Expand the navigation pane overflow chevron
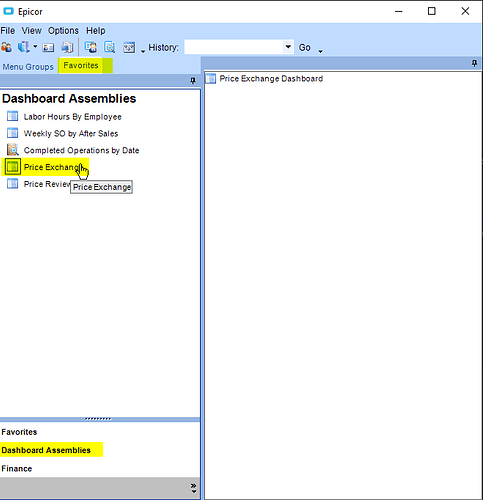483x500 pixels. pos(194,488)
